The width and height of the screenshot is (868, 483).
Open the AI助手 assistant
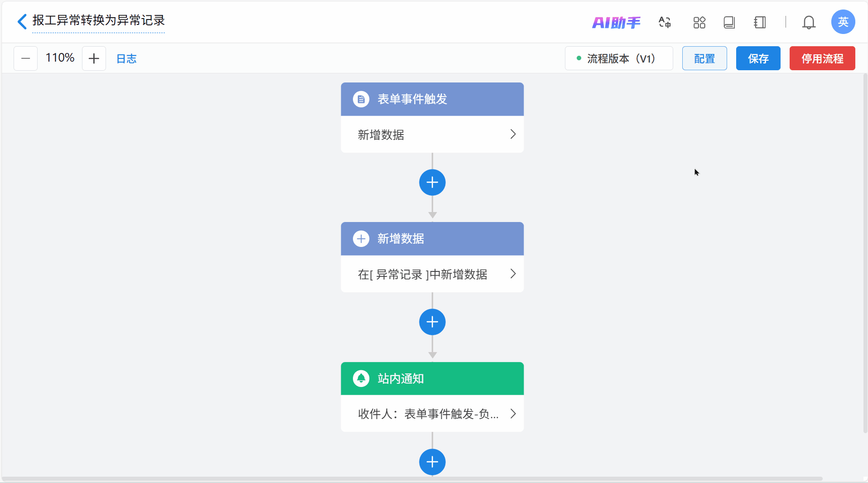pos(616,22)
